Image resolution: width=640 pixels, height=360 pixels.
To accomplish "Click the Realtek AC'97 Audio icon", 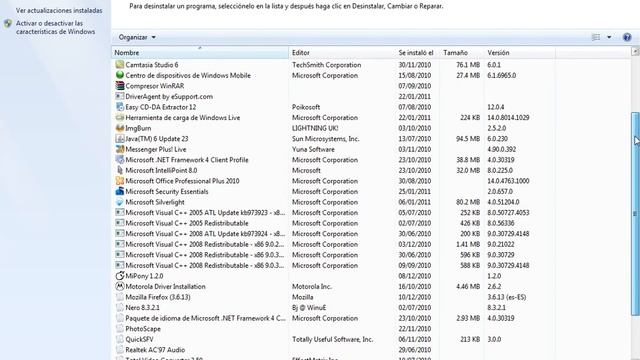I will pos(120,350).
